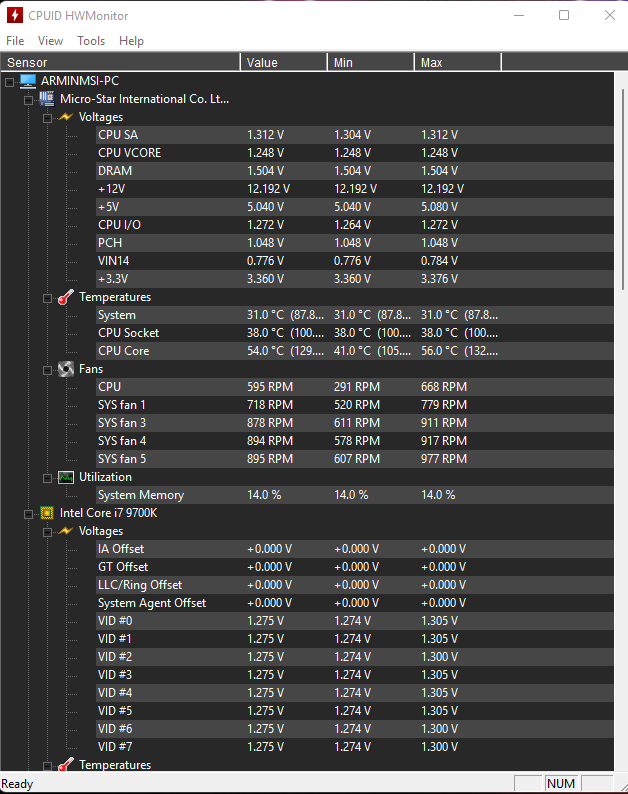Click the Sensor column header

tap(120, 62)
